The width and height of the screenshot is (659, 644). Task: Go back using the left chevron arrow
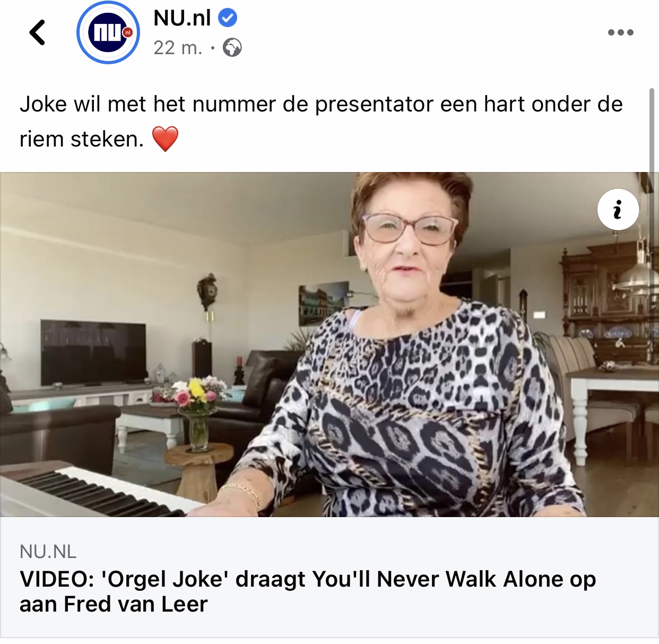coord(37,32)
